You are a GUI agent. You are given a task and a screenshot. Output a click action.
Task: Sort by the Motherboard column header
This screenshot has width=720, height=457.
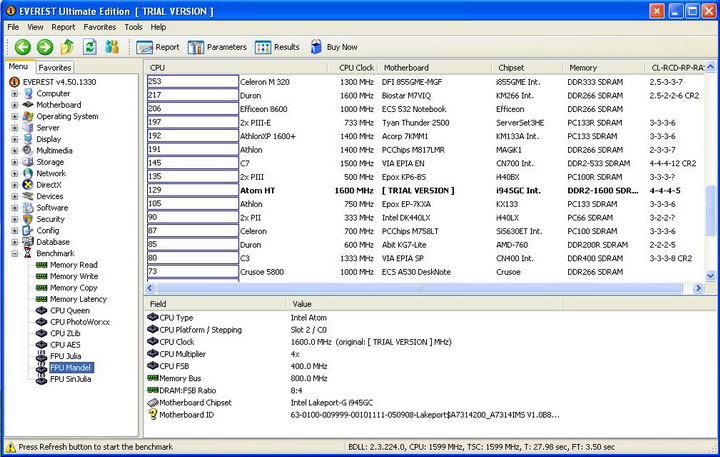coord(434,68)
